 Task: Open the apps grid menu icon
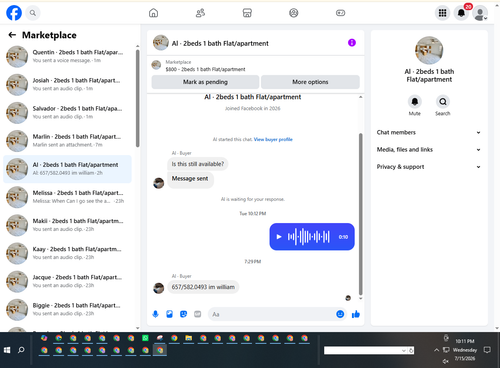click(x=442, y=13)
